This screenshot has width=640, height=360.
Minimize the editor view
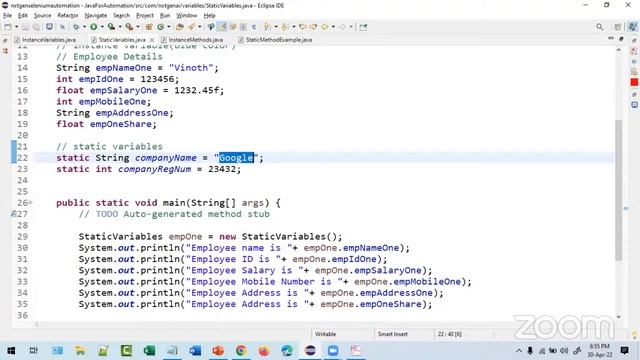tap(611, 39)
